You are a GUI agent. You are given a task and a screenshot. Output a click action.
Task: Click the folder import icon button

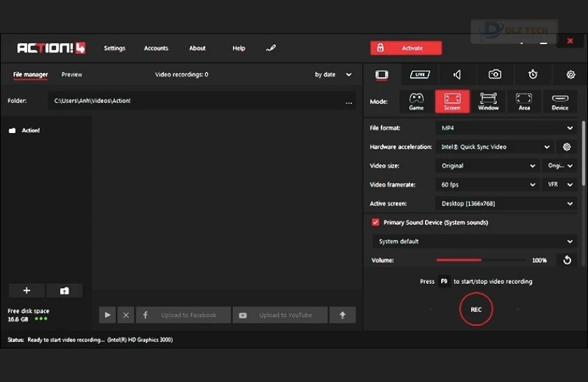point(64,291)
